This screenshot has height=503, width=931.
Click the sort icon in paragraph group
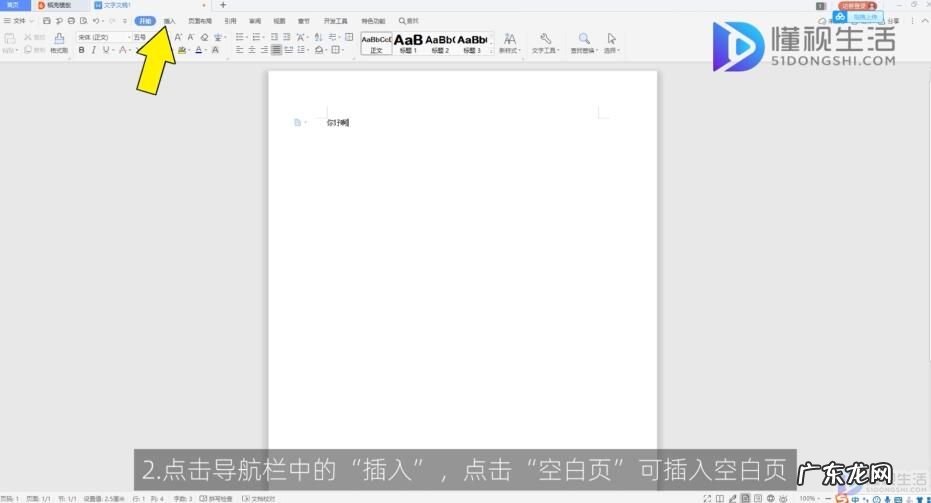pos(318,37)
